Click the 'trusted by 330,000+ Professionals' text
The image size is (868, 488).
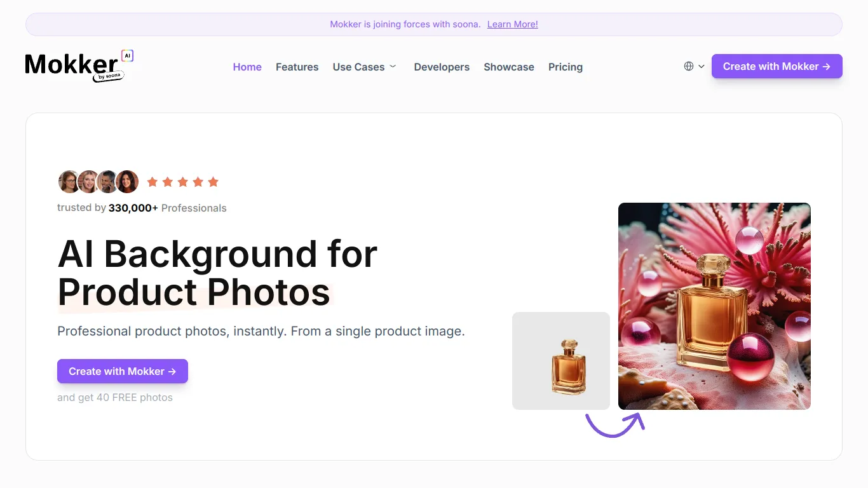pyautogui.click(x=142, y=208)
